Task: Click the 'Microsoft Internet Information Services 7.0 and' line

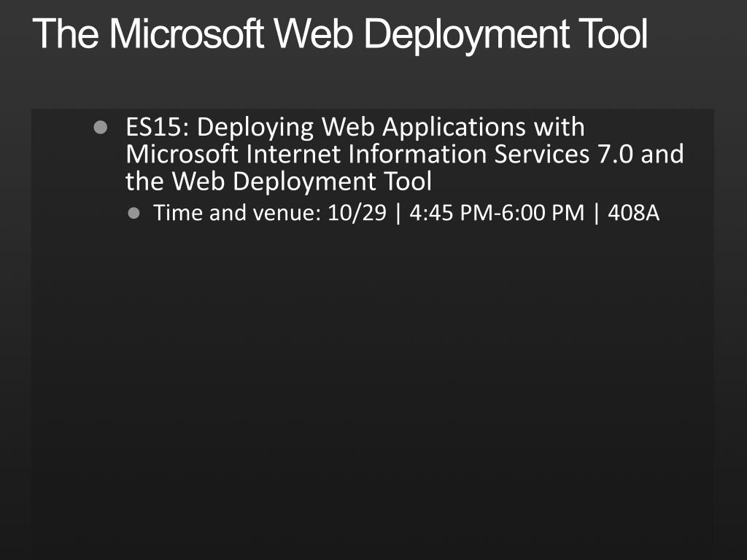Action: 404,155
